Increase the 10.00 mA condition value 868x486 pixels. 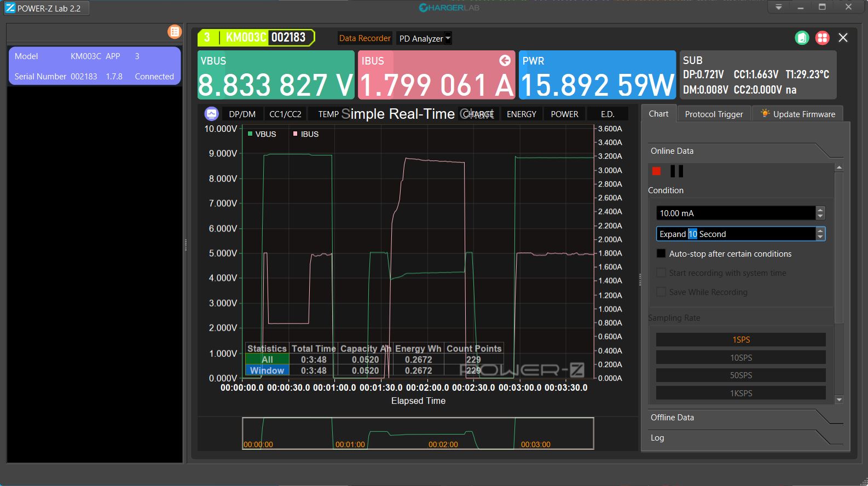(x=820, y=210)
